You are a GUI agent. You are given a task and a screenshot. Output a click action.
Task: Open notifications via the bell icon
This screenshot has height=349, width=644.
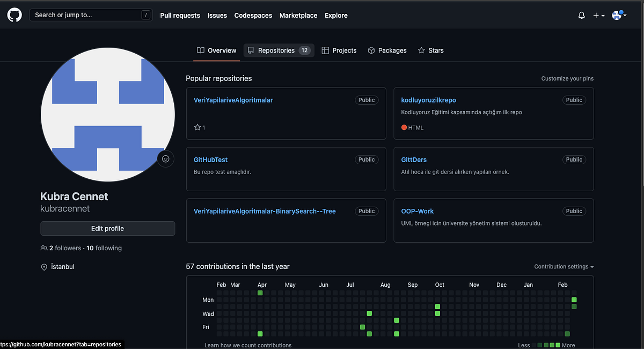pyautogui.click(x=581, y=15)
